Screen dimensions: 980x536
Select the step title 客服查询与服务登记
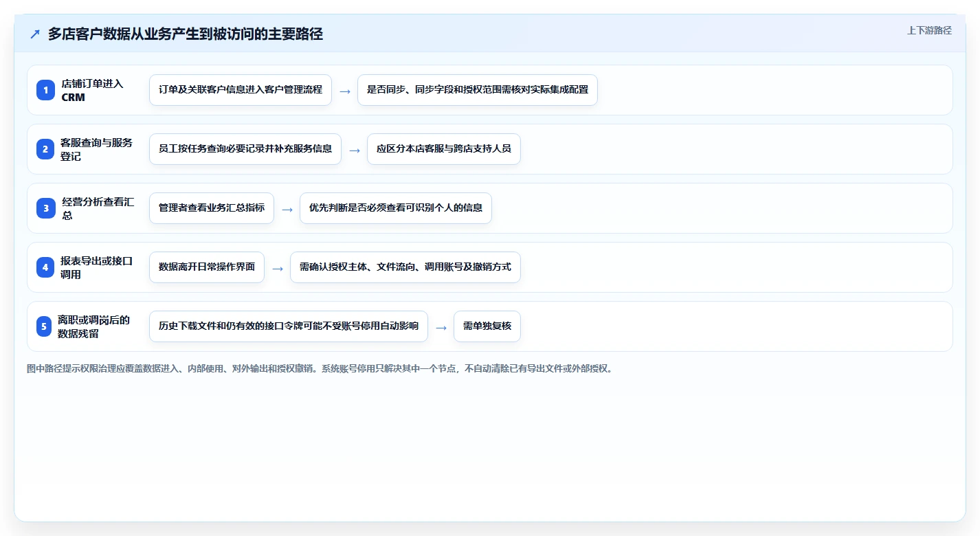click(x=96, y=149)
